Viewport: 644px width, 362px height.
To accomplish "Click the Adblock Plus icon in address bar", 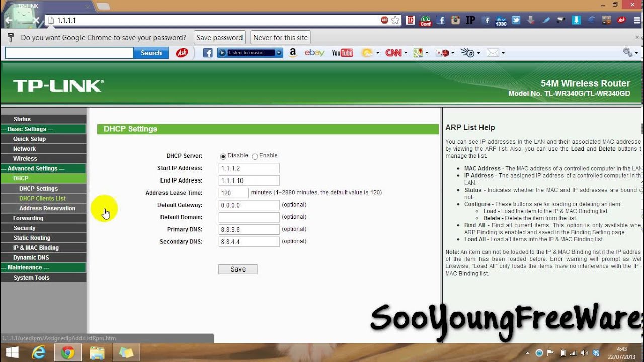I will pyautogui.click(x=385, y=20).
